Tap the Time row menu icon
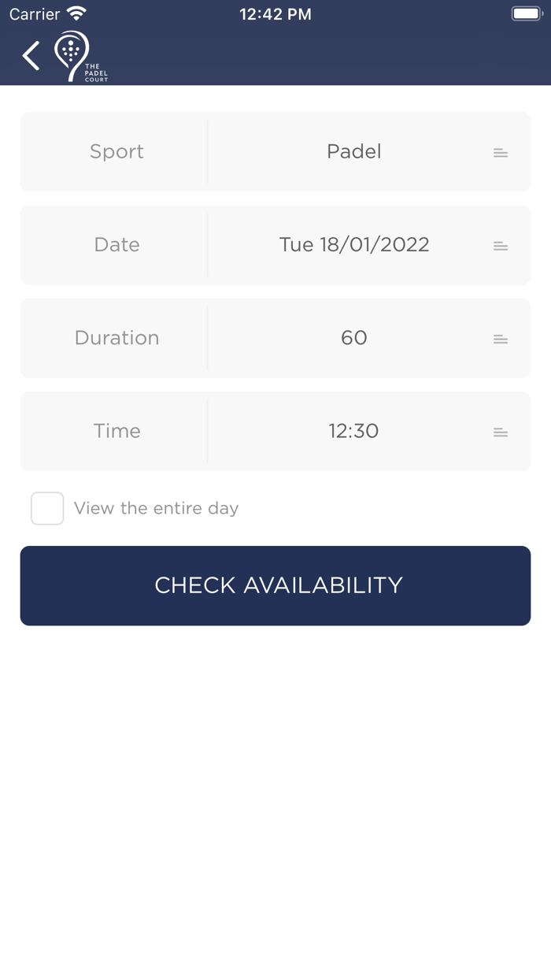Viewport: 551px width, 980px height. coord(501,432)
